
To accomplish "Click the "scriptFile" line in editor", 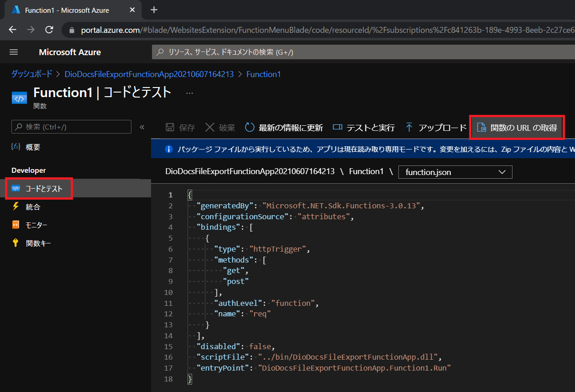I will (x=319, y=357).
